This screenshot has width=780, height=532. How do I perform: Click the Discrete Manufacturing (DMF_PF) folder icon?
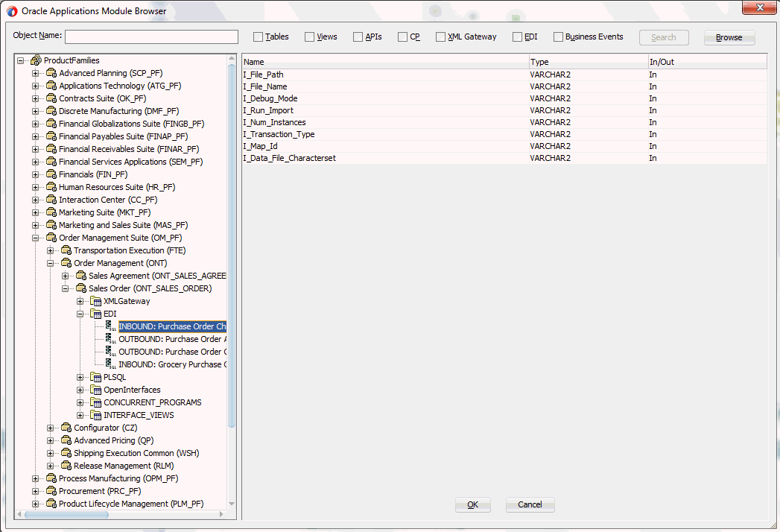click(x=51, y=111)
